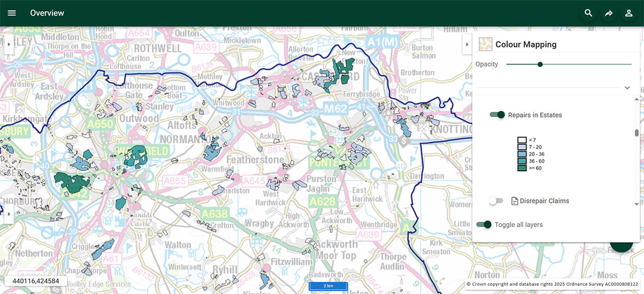Click the dark teal >= 60 legend swatch
The width and height of the screenshot is (644, 294).
522,168
